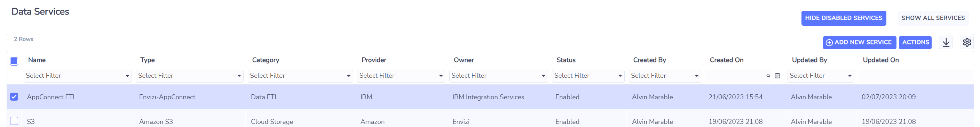Open the Status filter dropdown
Image resolution: width=980 pixels, height=127 pixels.
(588, 76)
